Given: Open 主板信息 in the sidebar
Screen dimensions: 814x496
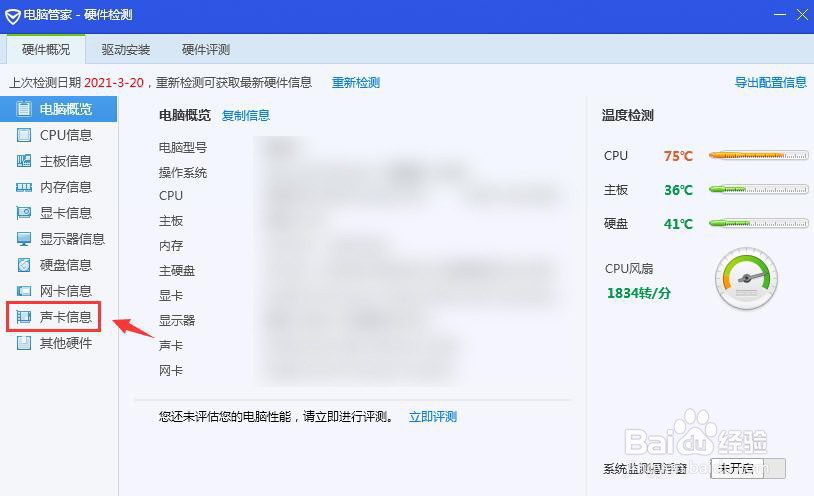Looking at the screenshot, I should click(59, 161).
